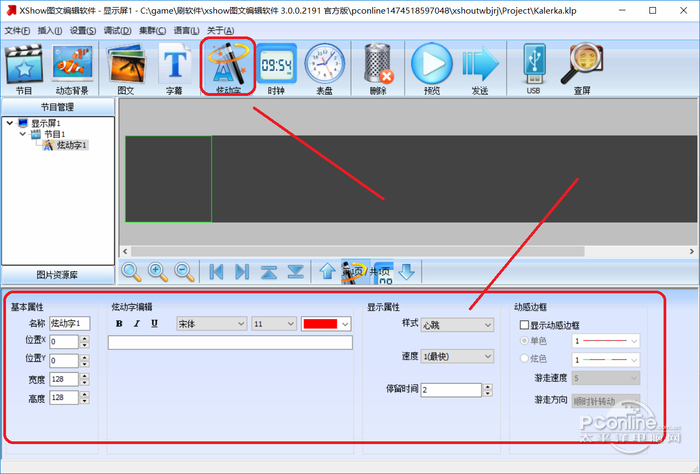Screen dimensions: 700x474
Task: Open the 关于(A) menu
Action: coord(220,30)
